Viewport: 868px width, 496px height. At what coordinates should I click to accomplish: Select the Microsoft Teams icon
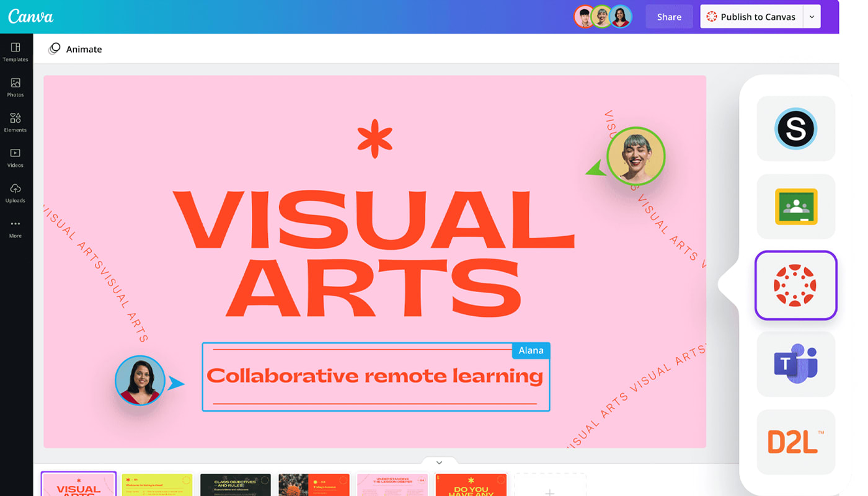(x=795, y=363)
